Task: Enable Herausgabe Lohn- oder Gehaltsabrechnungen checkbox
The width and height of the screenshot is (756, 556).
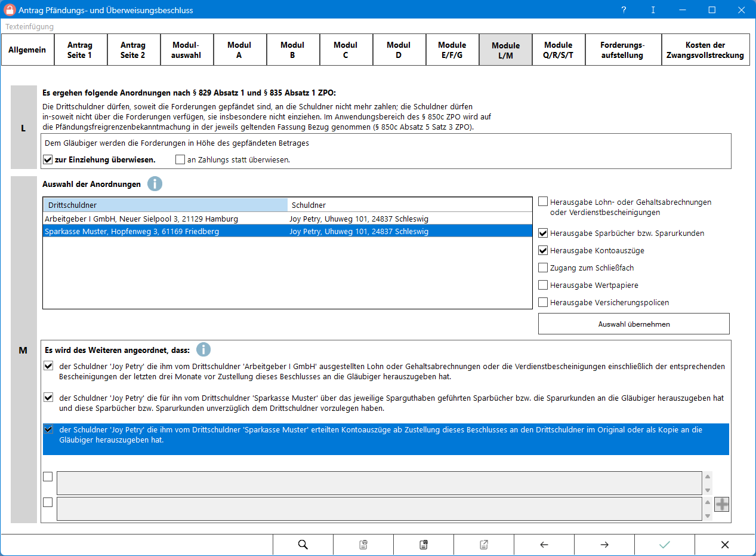Action: [543, 202]
